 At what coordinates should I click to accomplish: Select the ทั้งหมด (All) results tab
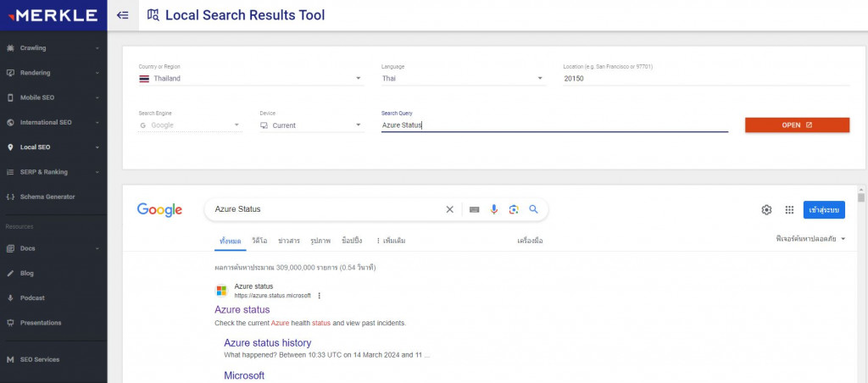231,241
